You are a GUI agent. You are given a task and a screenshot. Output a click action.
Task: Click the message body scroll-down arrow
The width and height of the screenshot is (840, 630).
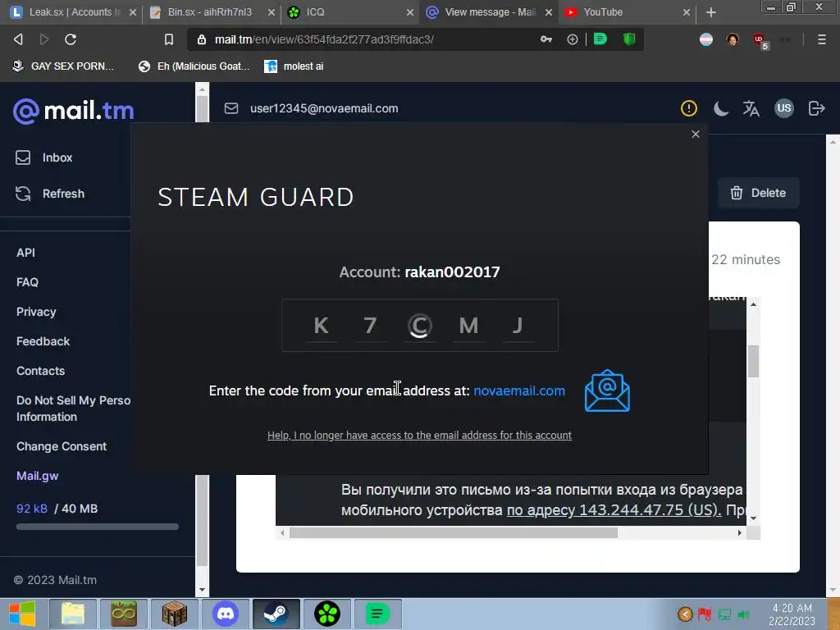[753, 518]
